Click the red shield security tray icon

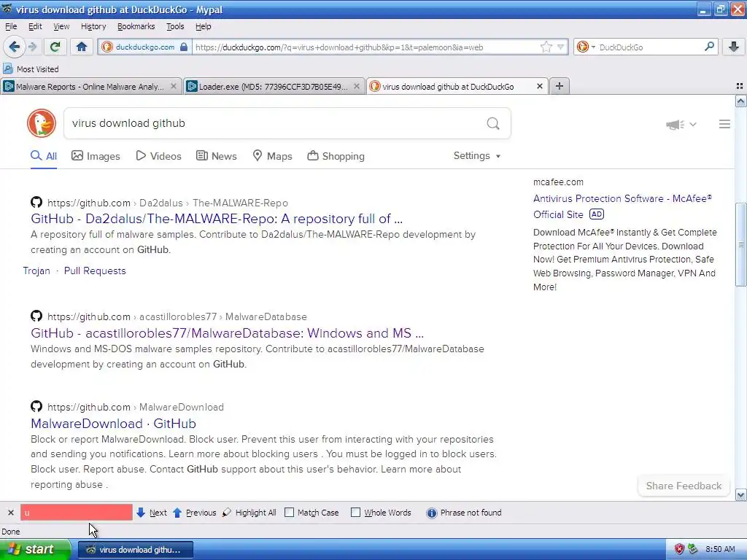pyautogui.click(x=679, y=550)
